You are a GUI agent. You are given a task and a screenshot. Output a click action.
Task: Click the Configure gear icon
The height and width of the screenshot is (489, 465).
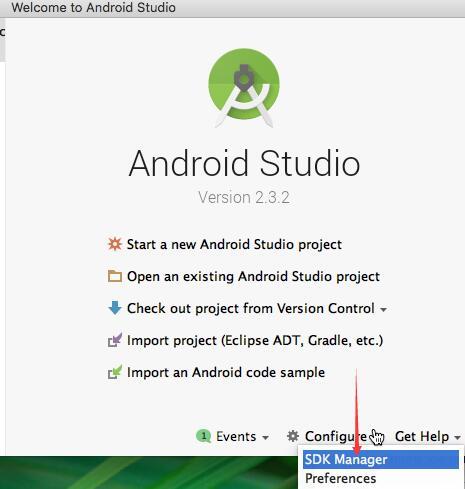(x=293, y=436)
